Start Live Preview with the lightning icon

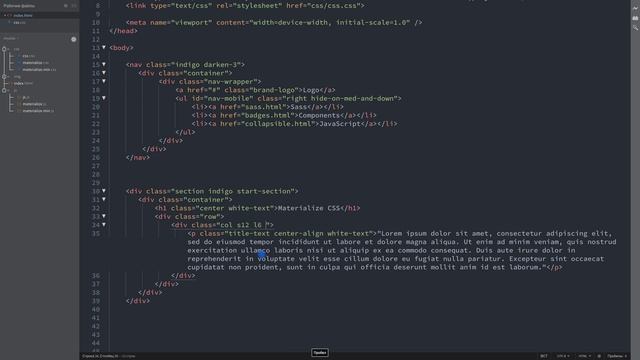[x=635, y=8]
